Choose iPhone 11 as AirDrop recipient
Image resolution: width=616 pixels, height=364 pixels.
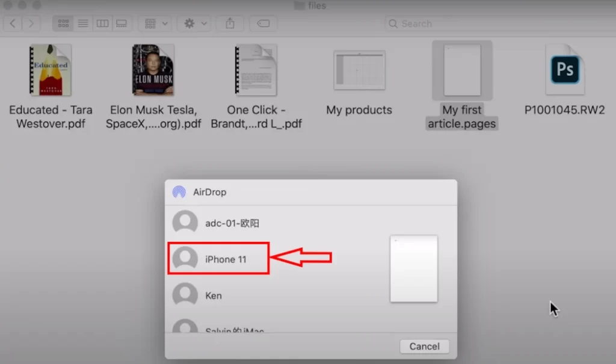218,258
